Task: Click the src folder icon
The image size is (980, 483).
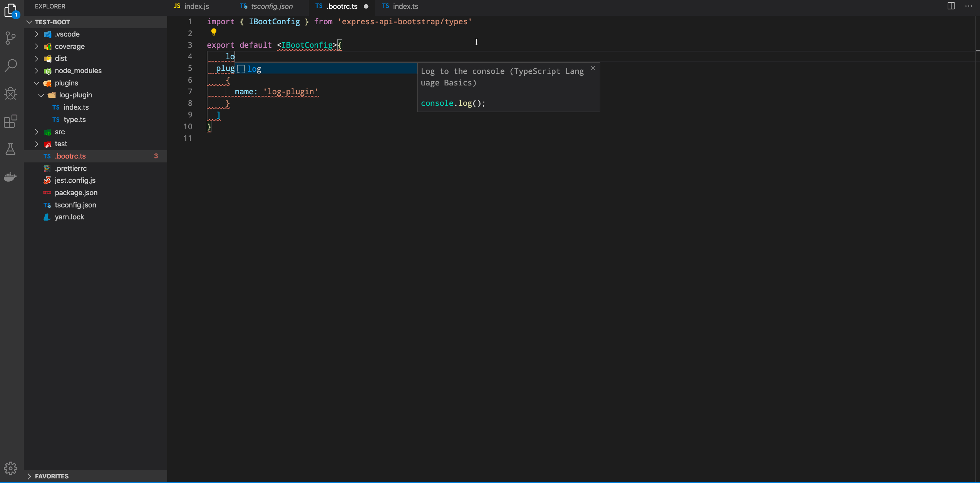Action: point(47,132)
